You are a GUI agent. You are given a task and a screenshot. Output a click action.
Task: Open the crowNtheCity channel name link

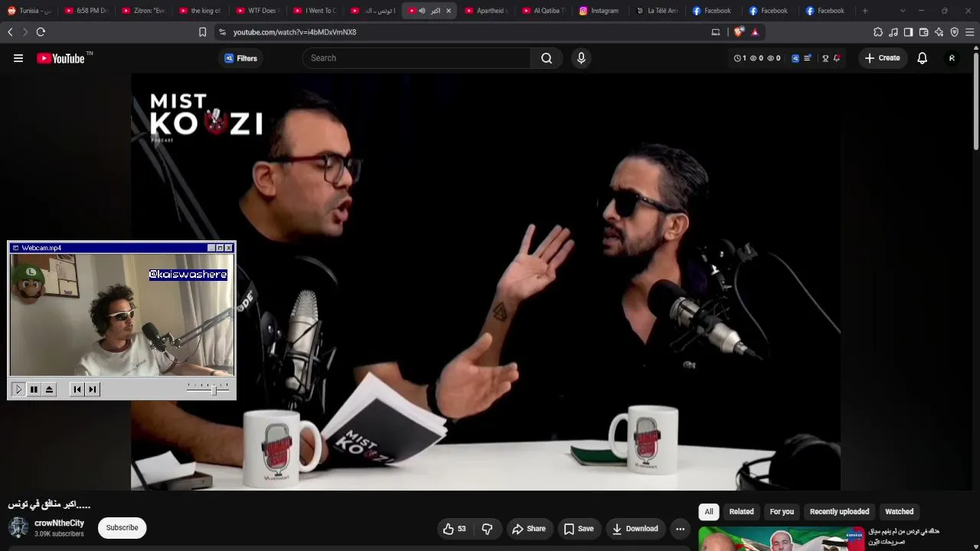click(x=59, y=523)
